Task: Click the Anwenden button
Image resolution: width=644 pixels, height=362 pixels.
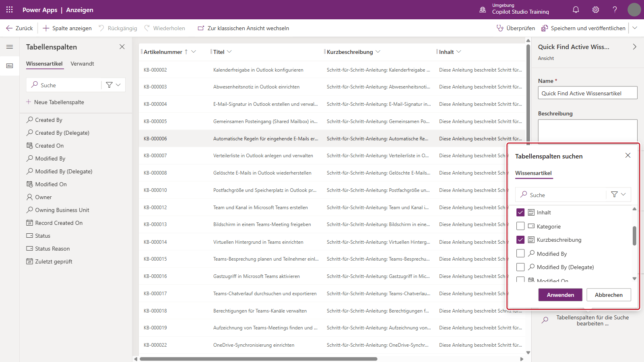Action: pyautogui.click(x=560, y=295)
